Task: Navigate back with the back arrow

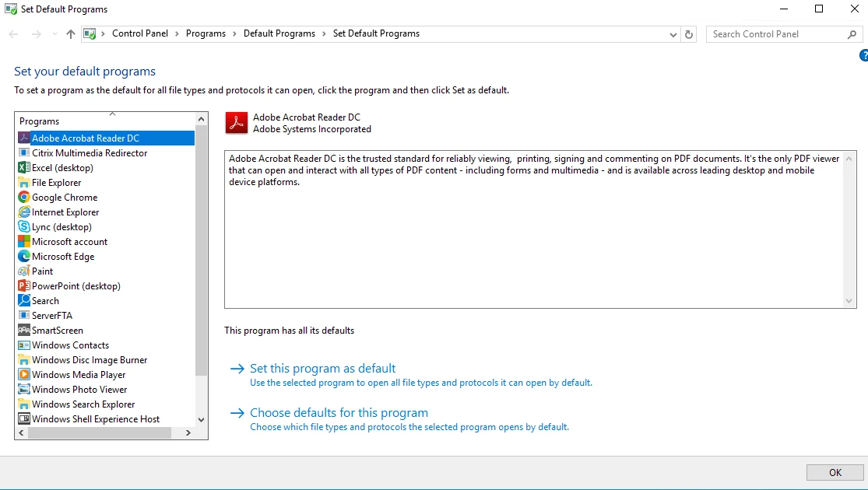Action: pyautogui.click(x=14, y=34)
